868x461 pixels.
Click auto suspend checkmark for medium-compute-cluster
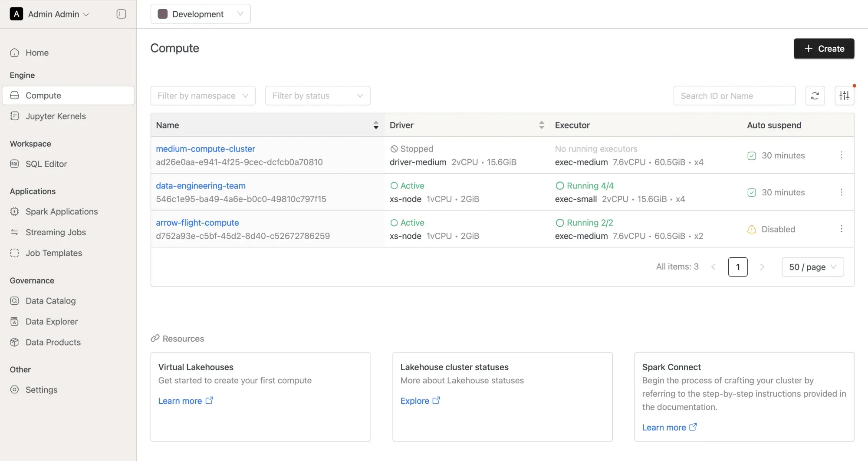[752, 156]
